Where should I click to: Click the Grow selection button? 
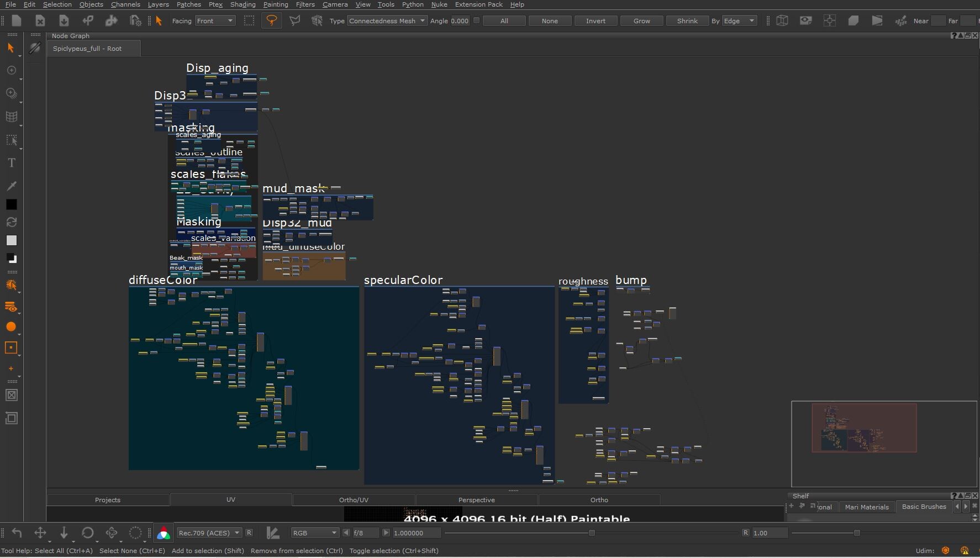click(x=641, y=20)
